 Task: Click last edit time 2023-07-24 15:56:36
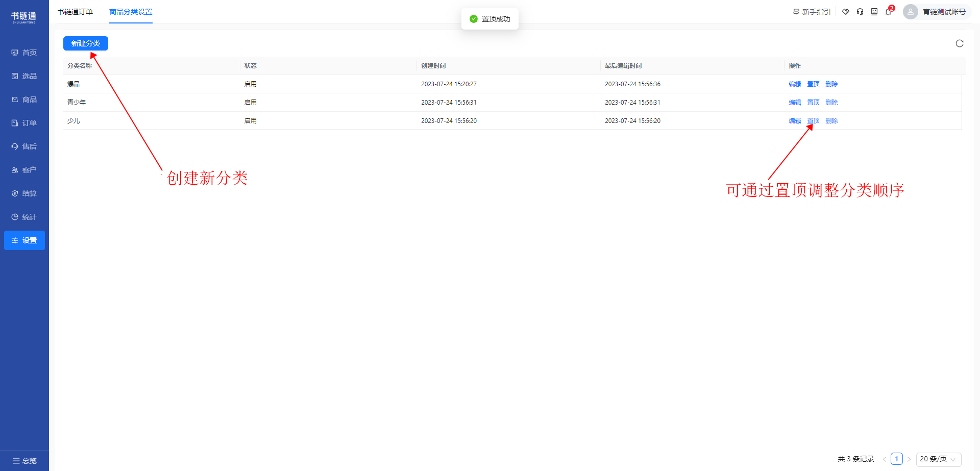point(632,84)
